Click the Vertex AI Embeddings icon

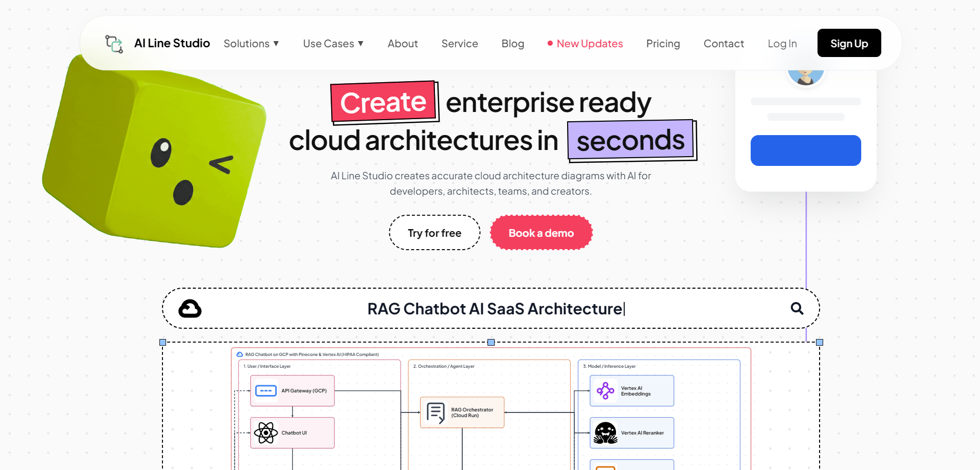(x=605, y=391)
